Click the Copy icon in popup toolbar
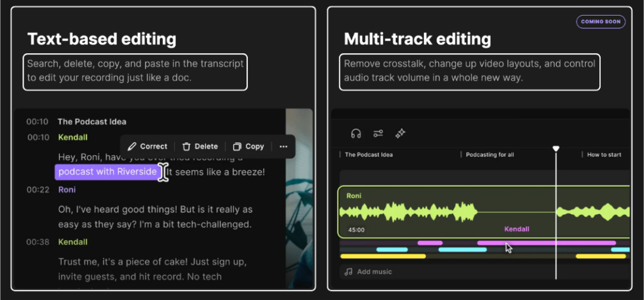 [x=237, y=146]
